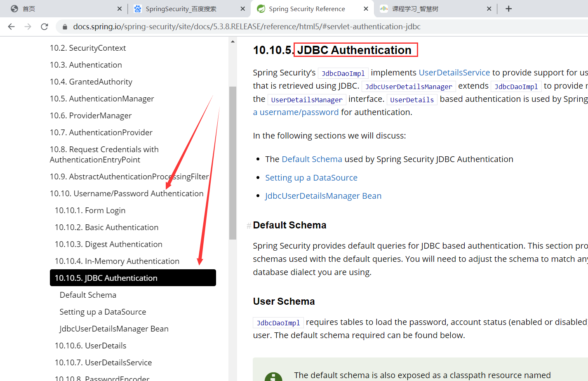Viewport: 588px width, 381px height.
Task: Select highlighted 10.10.5. JDBC Authentication entry
Action: click(x=133, y=278)
